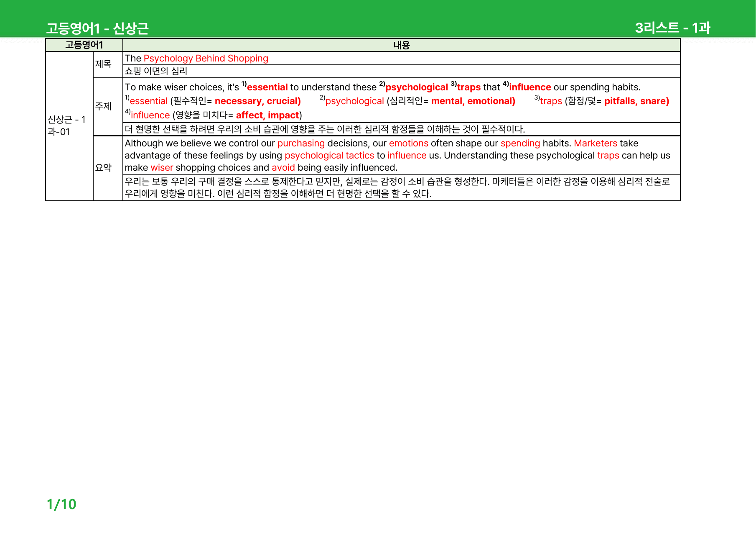Viewport: 756px width, 535px height.
Task: Click the 3리스트 - 1과 header label
Action: [672, 28]
